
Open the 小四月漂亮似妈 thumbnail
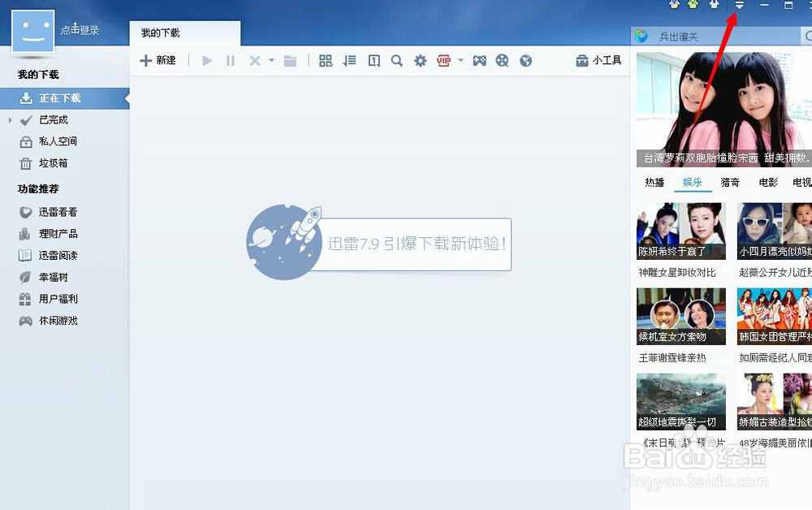click(774, 231)
